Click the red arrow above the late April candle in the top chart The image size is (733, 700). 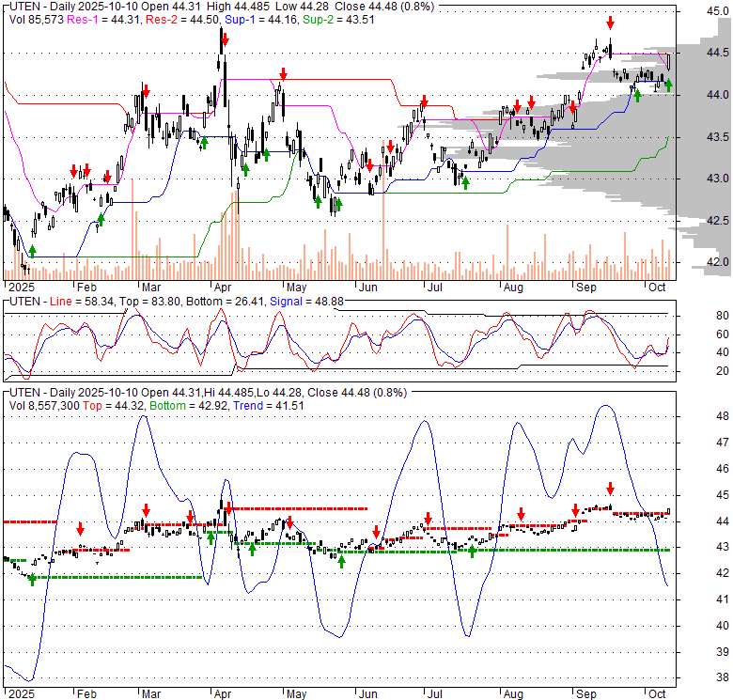(x=282, y=72)
